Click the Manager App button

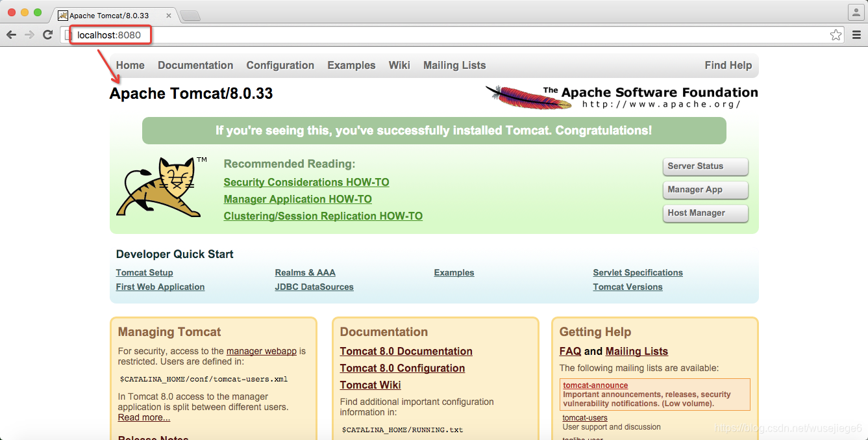[705, 190]
